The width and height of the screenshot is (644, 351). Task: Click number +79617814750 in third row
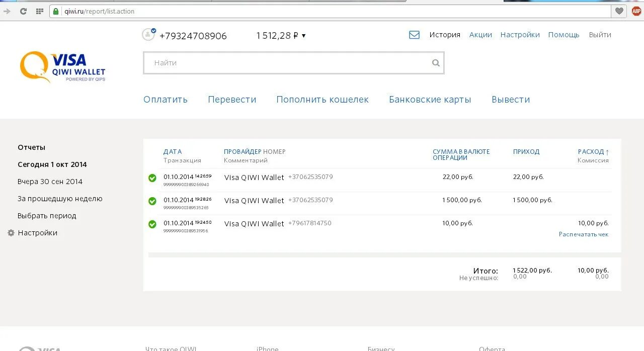(x=310, y=223)
